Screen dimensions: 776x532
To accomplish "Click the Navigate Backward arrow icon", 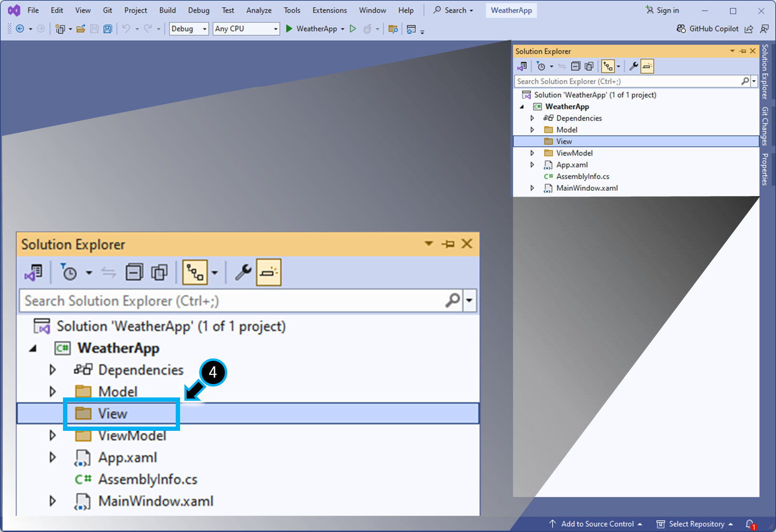I will tap(20, 29).
